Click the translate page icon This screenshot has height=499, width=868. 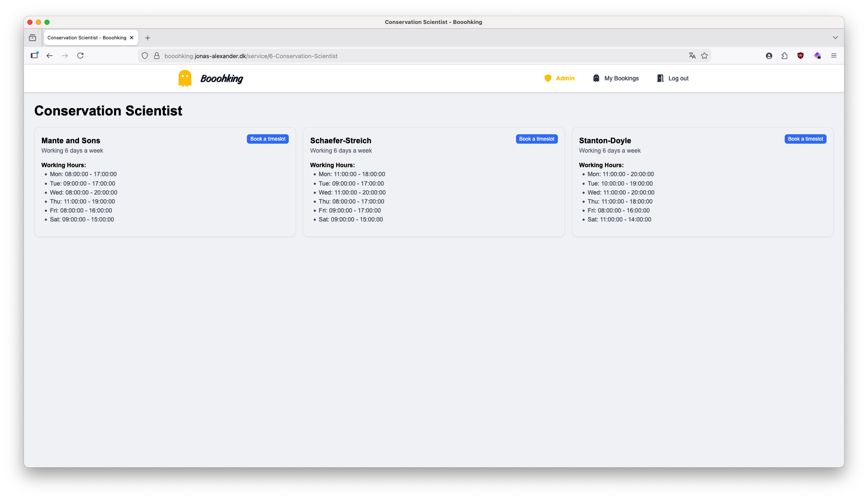coord(692,56)
